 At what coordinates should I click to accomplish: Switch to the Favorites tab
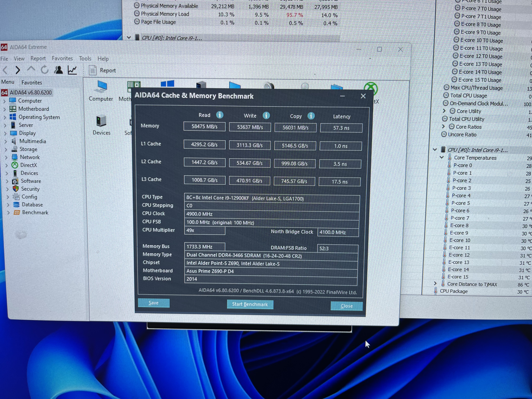click(32, 82)
